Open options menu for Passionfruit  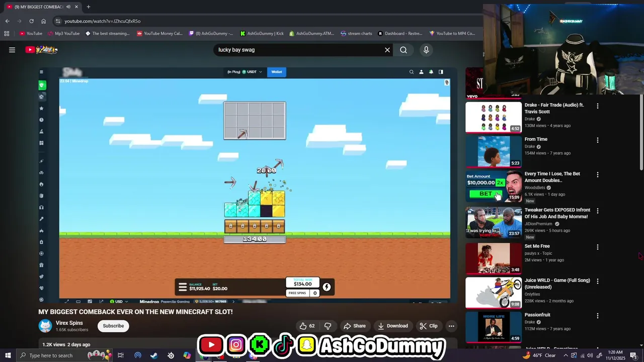tap(598, 316)
